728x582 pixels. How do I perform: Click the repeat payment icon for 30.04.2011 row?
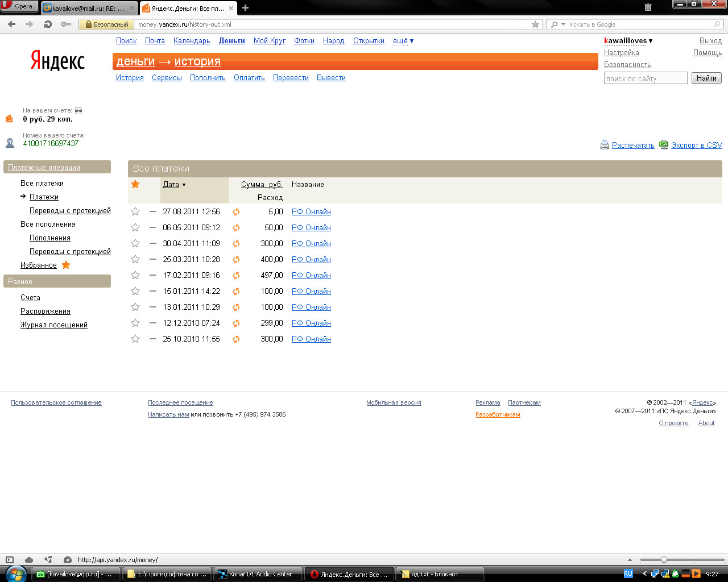[x=236, y=244]
